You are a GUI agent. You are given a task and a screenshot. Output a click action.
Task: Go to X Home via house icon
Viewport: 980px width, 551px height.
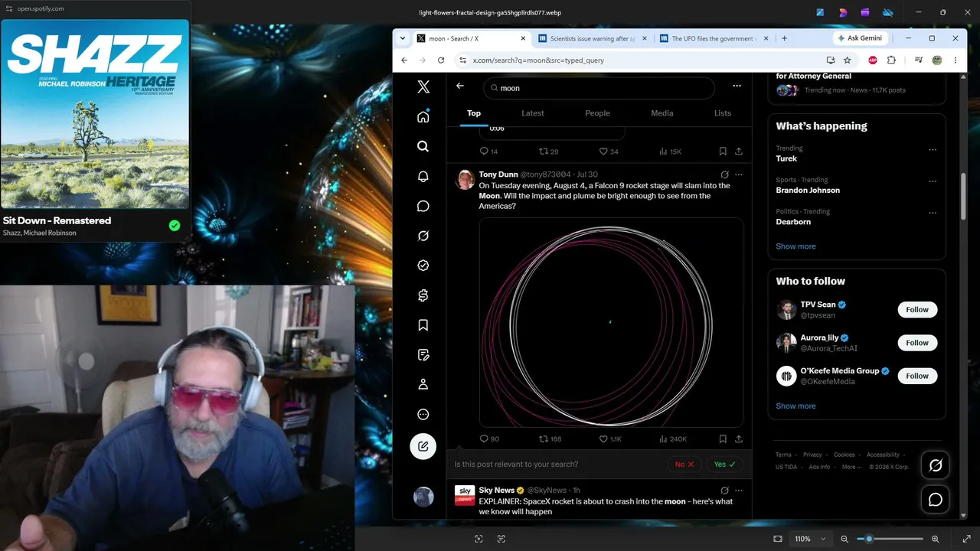point(423,116)
